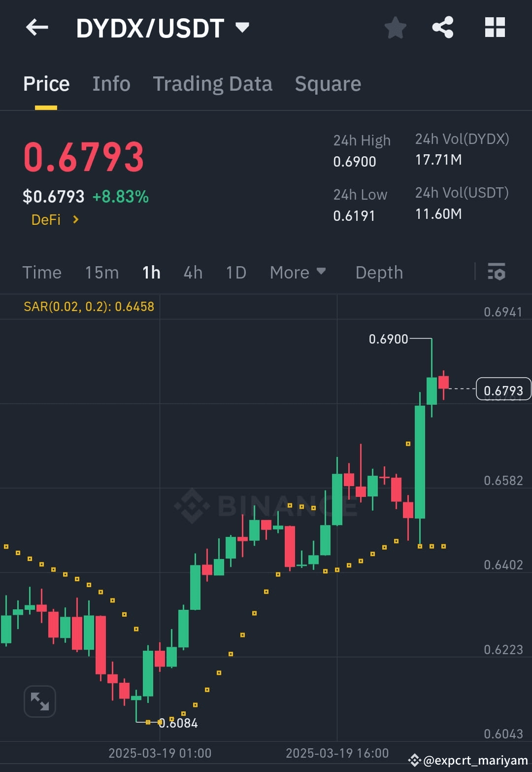Click the back arrow to exit chart

tap(37, 28)
